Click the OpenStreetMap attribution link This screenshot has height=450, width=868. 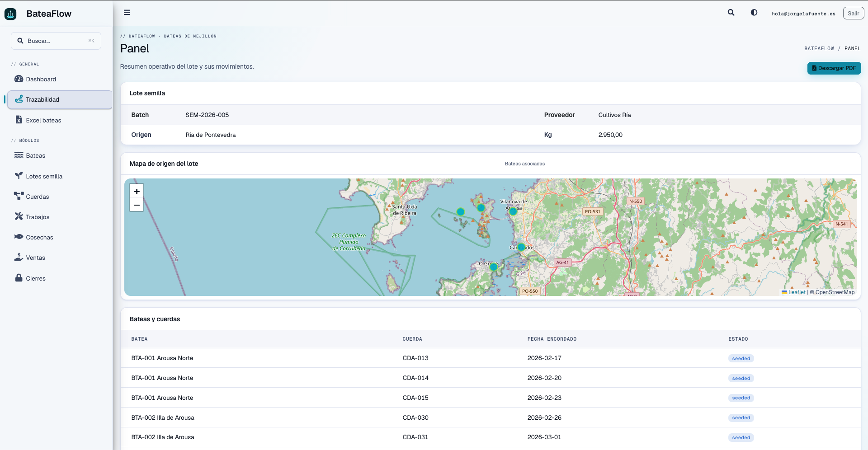pos(835,292)
